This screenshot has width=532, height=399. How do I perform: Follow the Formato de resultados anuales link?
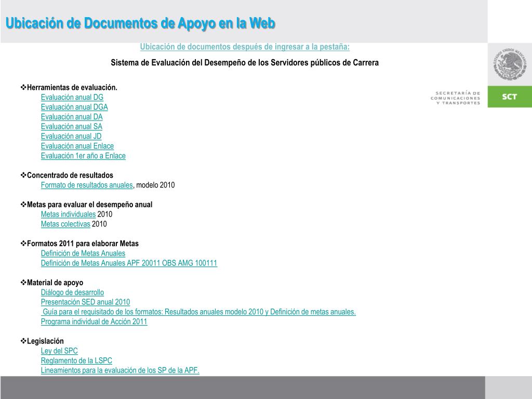pos(87,185)
